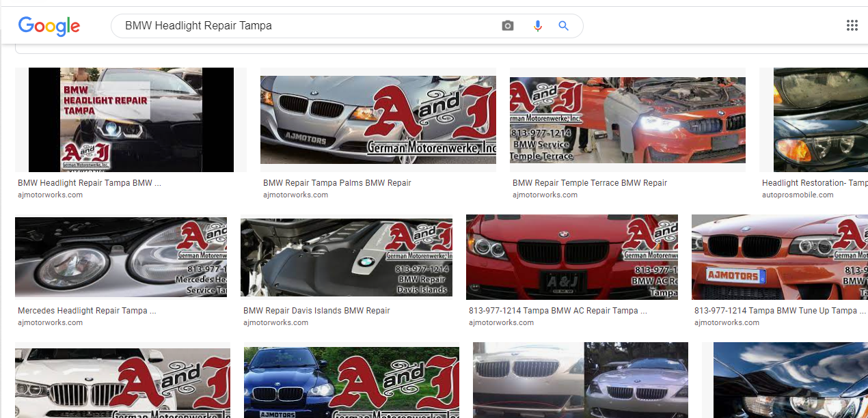This screenshot has width=868, height=418.
Task: Open search by image camera icon
Action: [507, 26]
